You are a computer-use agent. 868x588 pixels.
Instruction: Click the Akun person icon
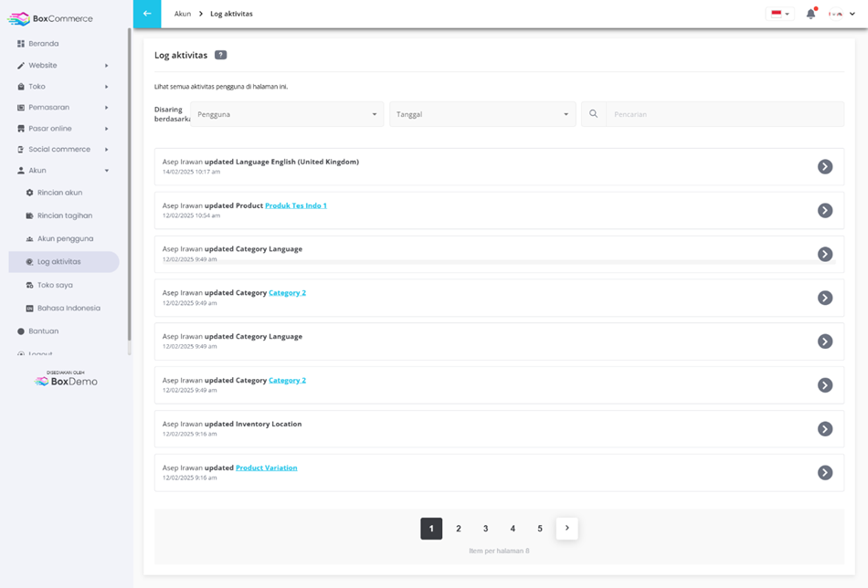tap(21, 171)
